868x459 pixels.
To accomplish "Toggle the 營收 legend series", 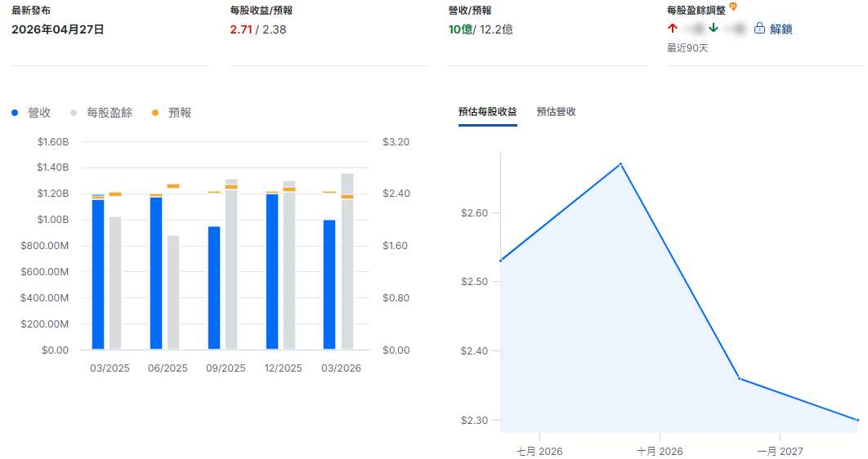I will (32, 113).
